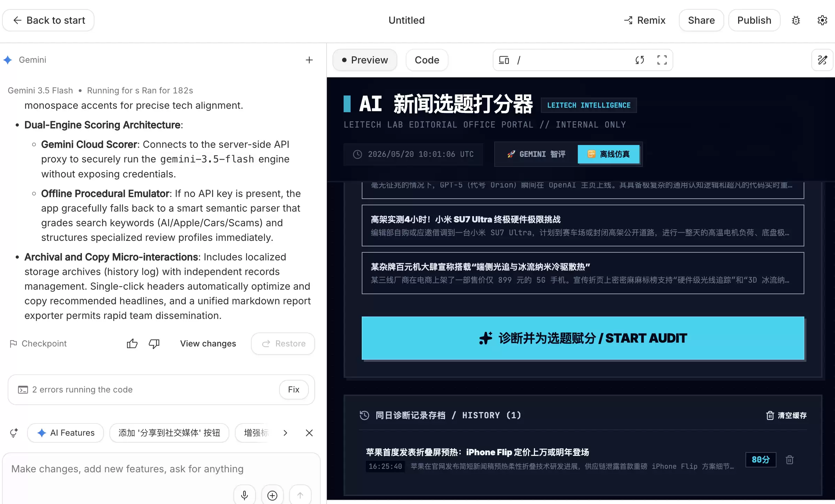The image size is (835, 504).
Task: Click View changes
Action: (x=208, y=344)
